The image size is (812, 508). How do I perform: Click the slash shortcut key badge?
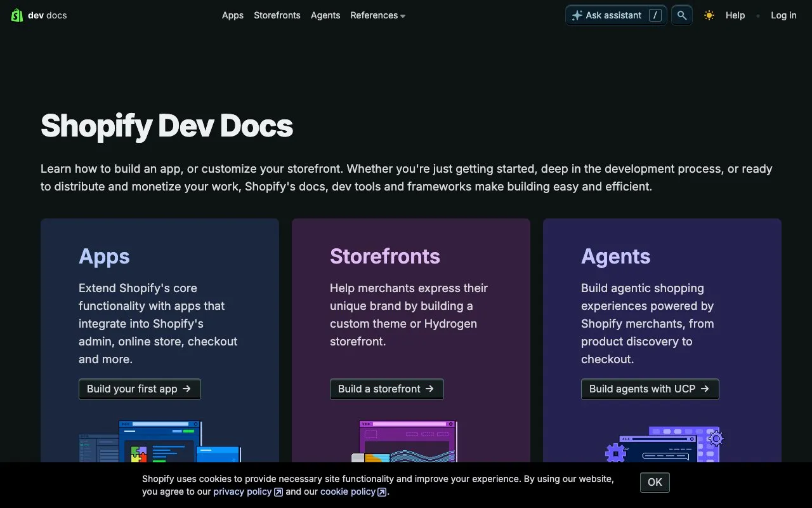655,15
